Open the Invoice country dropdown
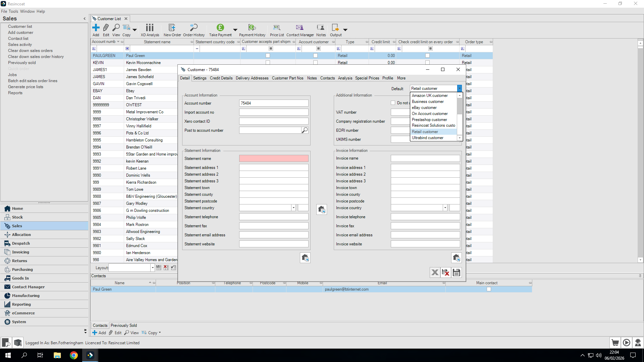This screenshot has width=644, height=362. click(x=445, y=208)
